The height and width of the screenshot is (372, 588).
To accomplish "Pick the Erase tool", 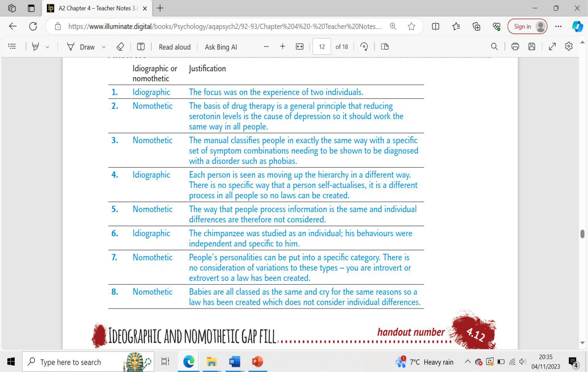I will point(120,46).
